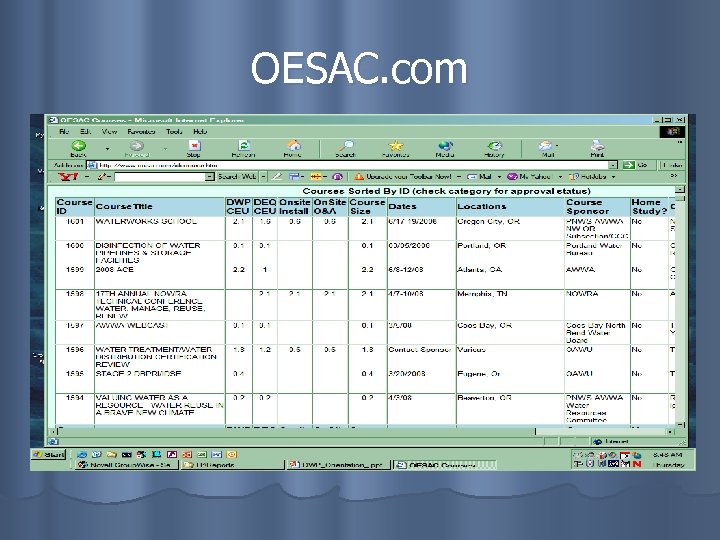The width and height of the screenshot is (720, 540).
Task: Click the Upgrade toolbar warning icon
Action: pyautogui.click(x=359, y=176)
